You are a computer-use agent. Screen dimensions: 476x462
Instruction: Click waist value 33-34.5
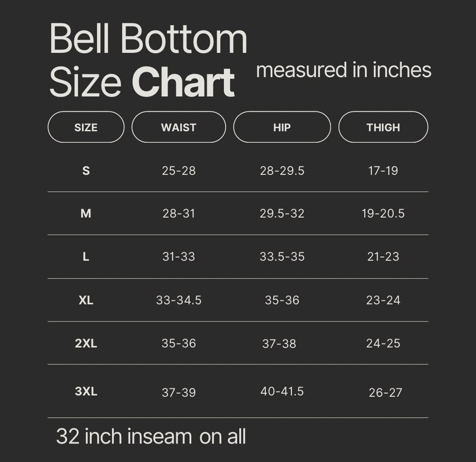click(x=178, y=300)
